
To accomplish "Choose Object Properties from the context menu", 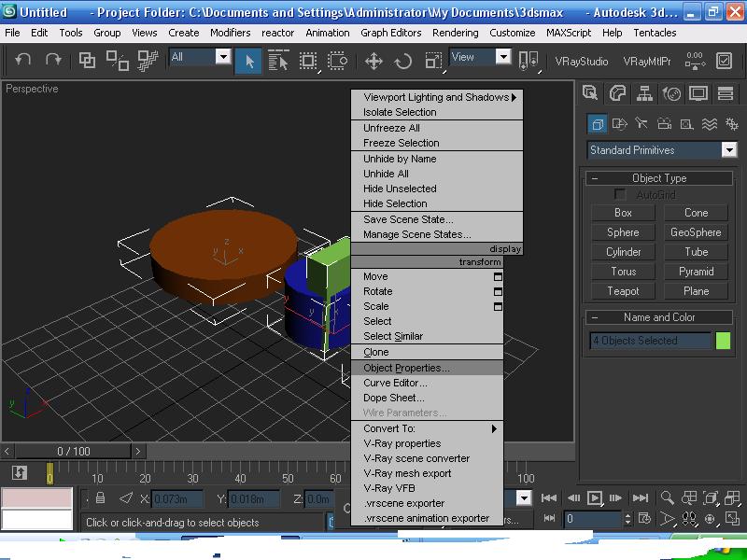I will [x=427, y=368].
